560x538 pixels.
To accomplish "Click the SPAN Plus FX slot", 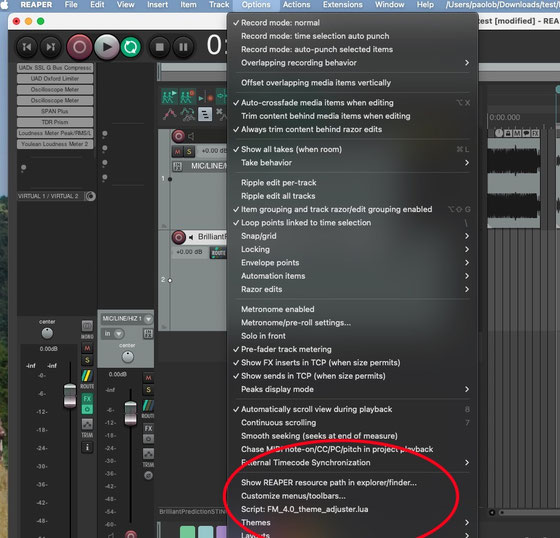I will pos(55,111).
